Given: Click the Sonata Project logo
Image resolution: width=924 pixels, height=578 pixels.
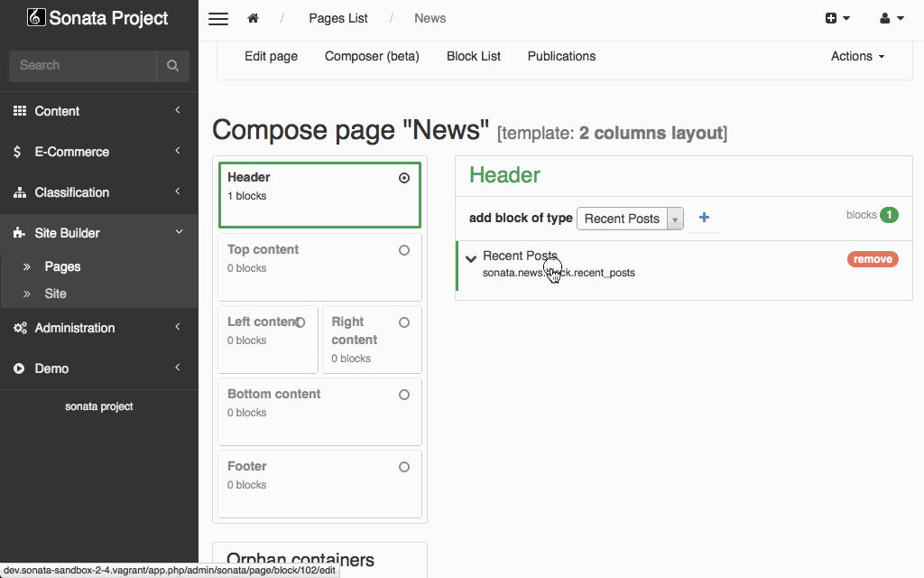Looking at the screenshot, I should pos(98,18).
